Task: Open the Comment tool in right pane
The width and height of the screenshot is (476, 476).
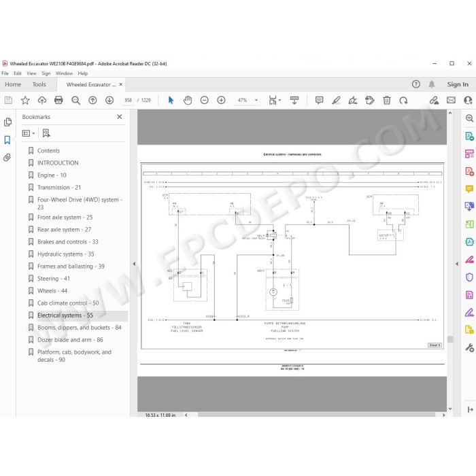Action: 469,189
